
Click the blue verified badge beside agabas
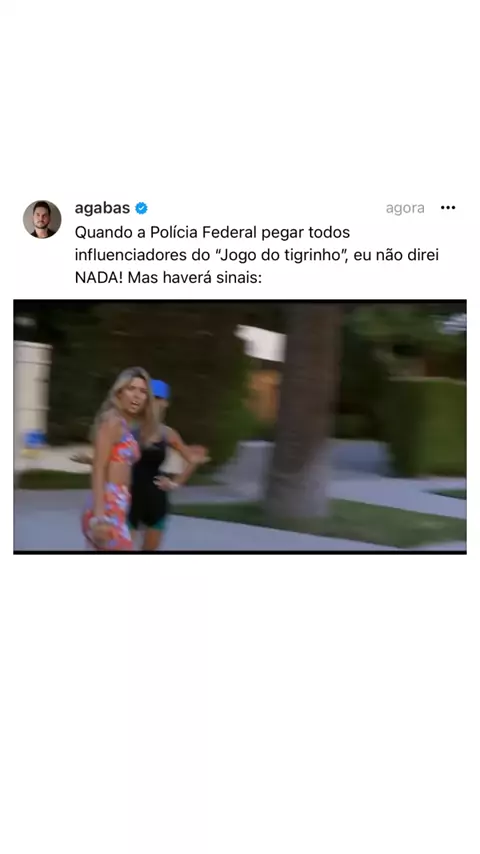141,208
